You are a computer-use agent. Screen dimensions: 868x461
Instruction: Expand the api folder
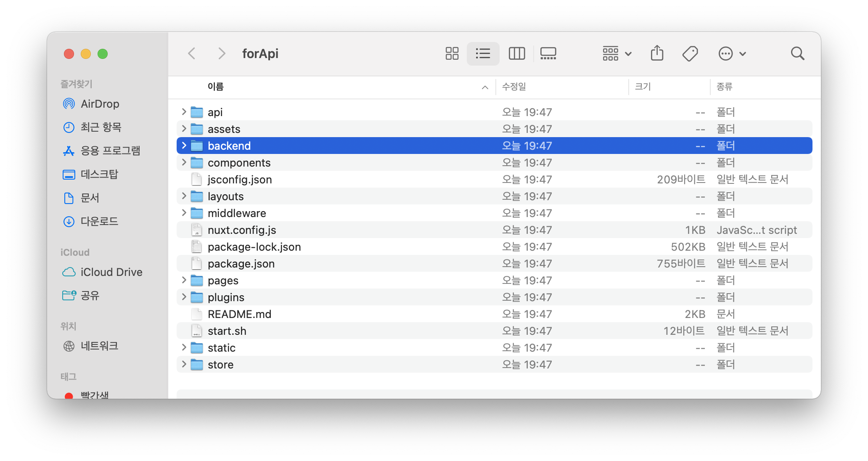(184, 112)
